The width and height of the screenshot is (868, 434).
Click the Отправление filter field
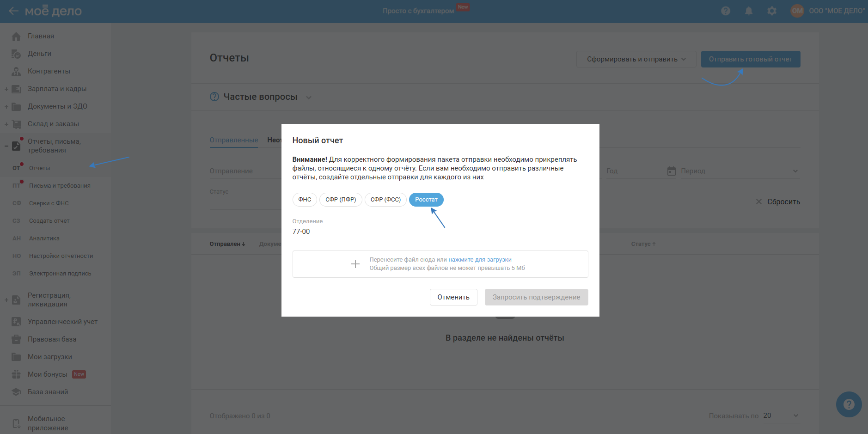coord(245,171)
